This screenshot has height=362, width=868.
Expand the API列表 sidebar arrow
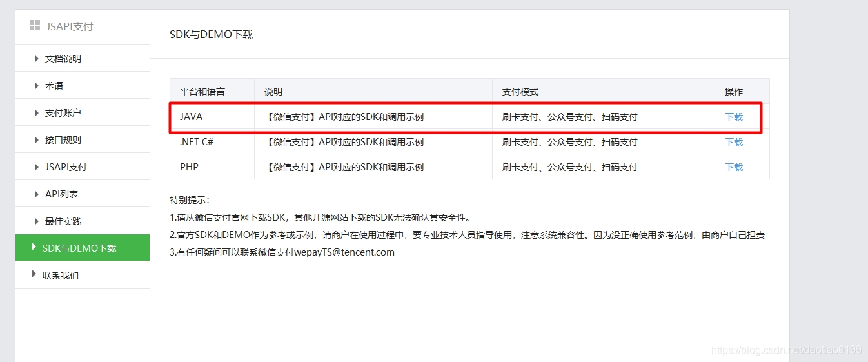tap(36, 194)
